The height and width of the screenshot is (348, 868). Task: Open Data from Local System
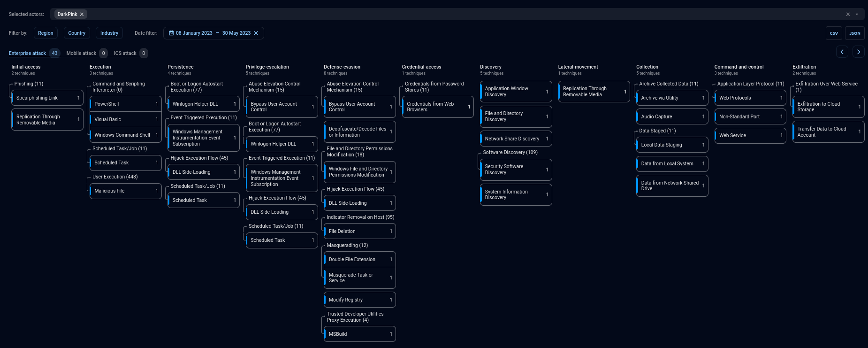(672, 163)
